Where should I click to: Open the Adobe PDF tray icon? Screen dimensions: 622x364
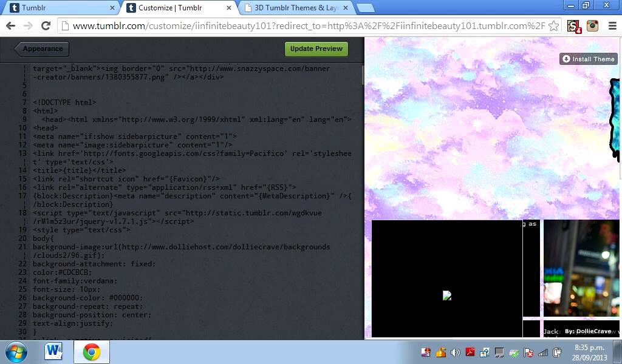click(470, 352)
